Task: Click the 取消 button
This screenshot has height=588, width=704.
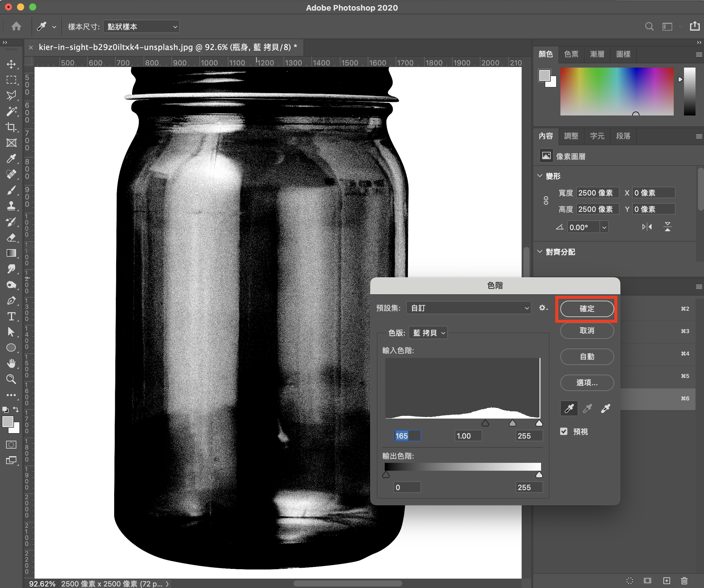Action: [x=587, y=330]
